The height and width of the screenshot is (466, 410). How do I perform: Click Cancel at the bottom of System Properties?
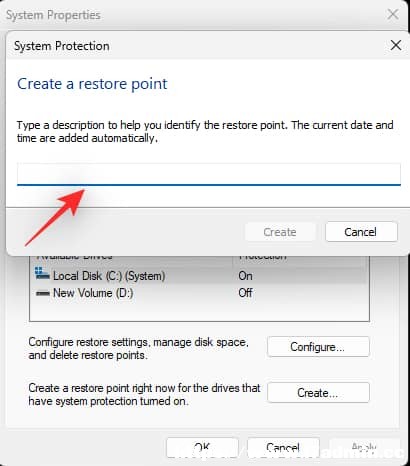(283, 447)
